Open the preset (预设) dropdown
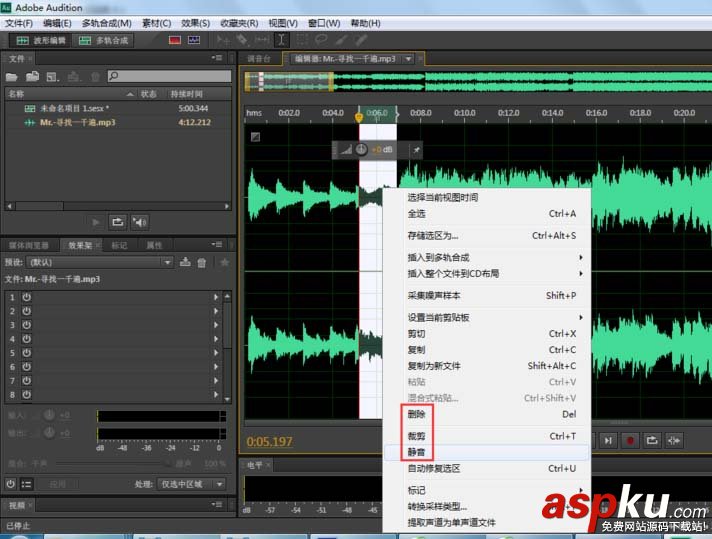712x539 pixels. coord(100,262)
